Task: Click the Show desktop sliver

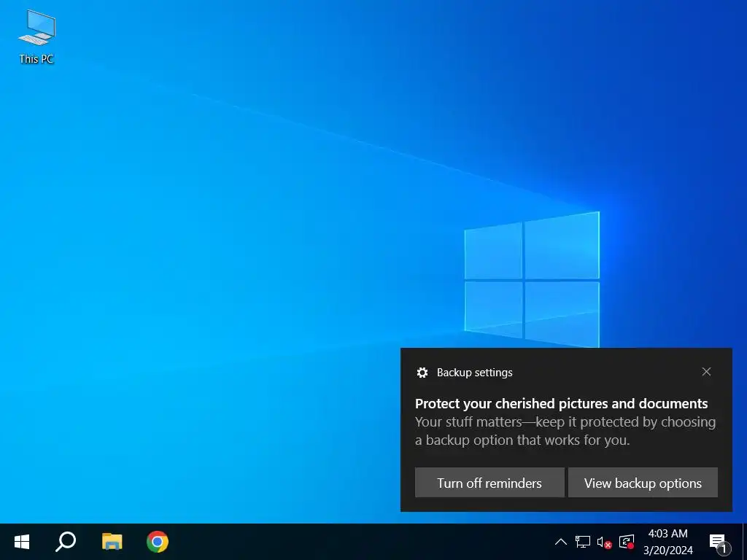Action: coord(744,542)
